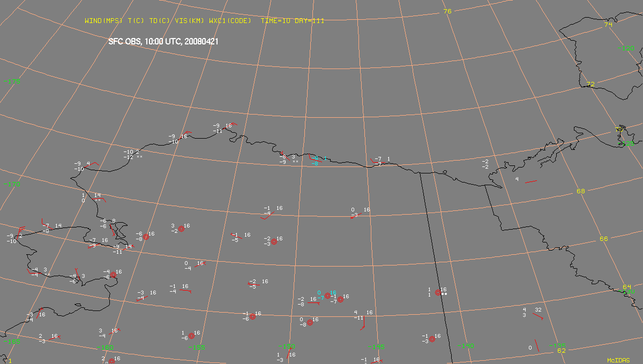Viewport: 643px width, 364px height.
Task: Click wind barb at station -9/-11 visibility 14
Action: (x=128, y=247)
